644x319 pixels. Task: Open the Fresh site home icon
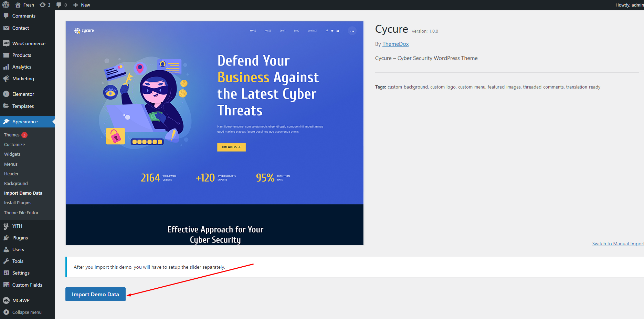click(18, 5)
